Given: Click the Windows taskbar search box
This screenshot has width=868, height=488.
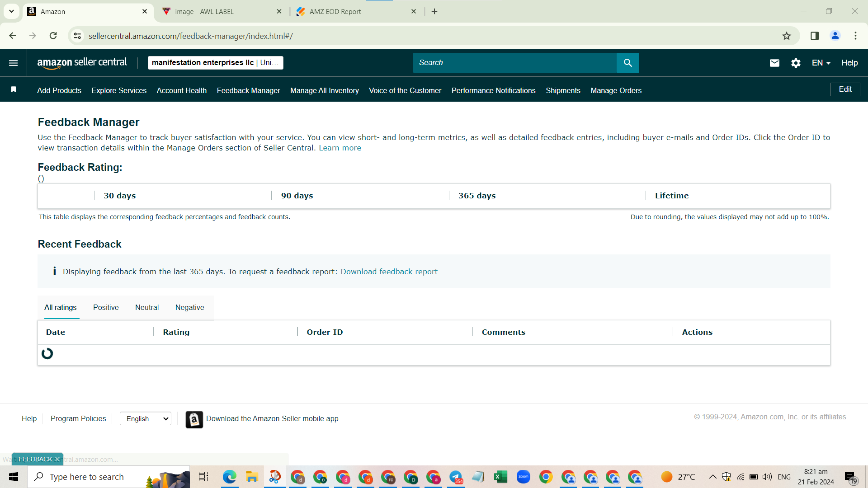Looking at the screenshot, I should click(108, 477).
